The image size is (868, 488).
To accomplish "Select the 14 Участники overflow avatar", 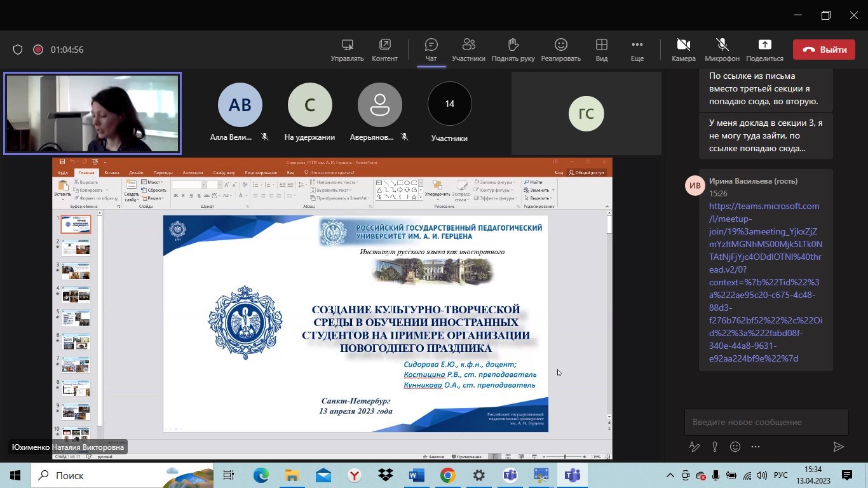I will 449,104.
